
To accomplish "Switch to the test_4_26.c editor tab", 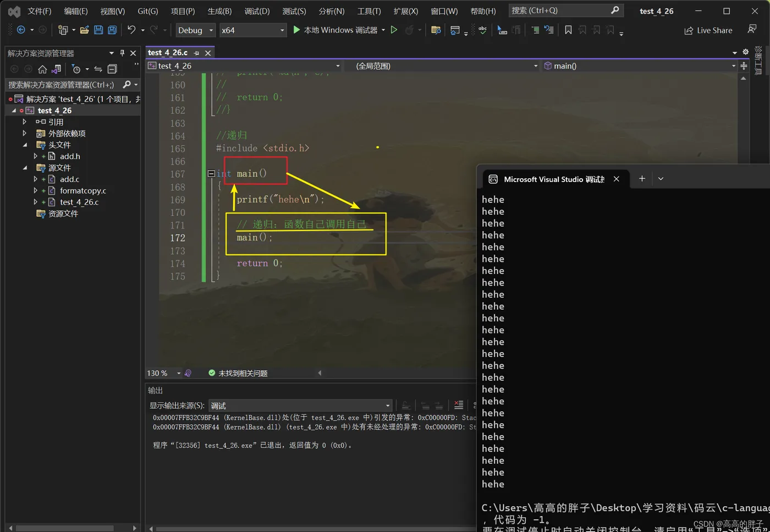I will point(168,53).
